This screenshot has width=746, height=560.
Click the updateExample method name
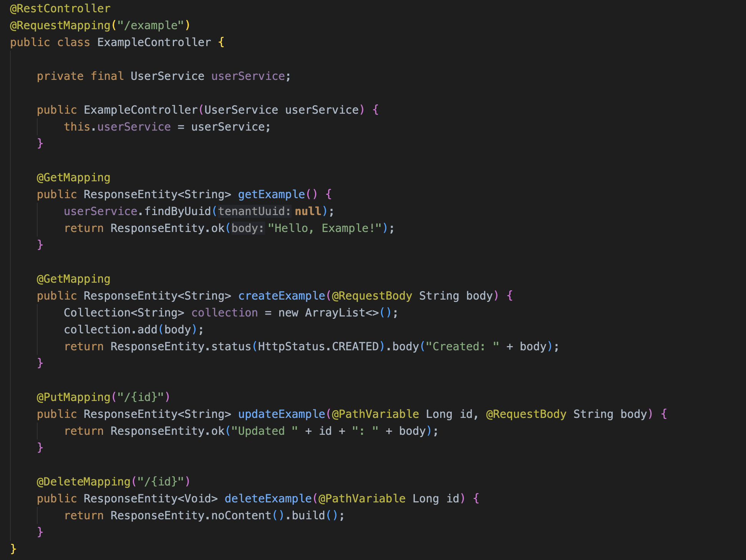(x=281, y=414)
